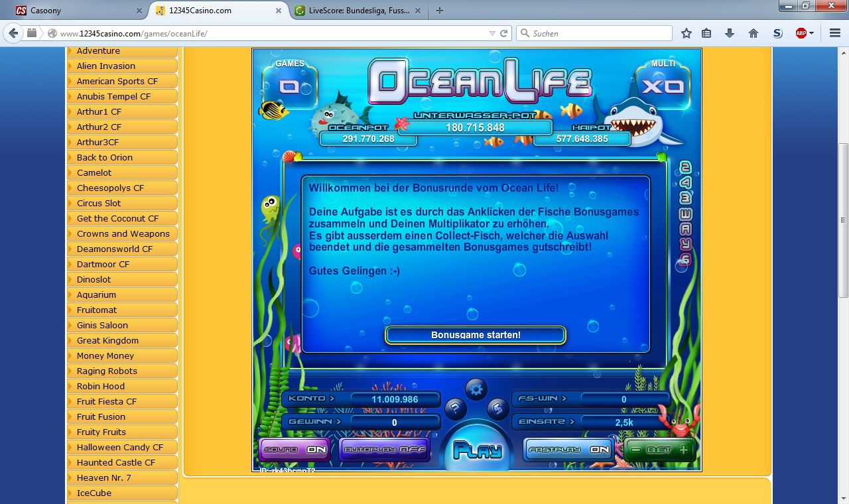Decrease bet with the minus sign
The width and height of the screenshot is (849, 504).
click(x=635, y=450)
